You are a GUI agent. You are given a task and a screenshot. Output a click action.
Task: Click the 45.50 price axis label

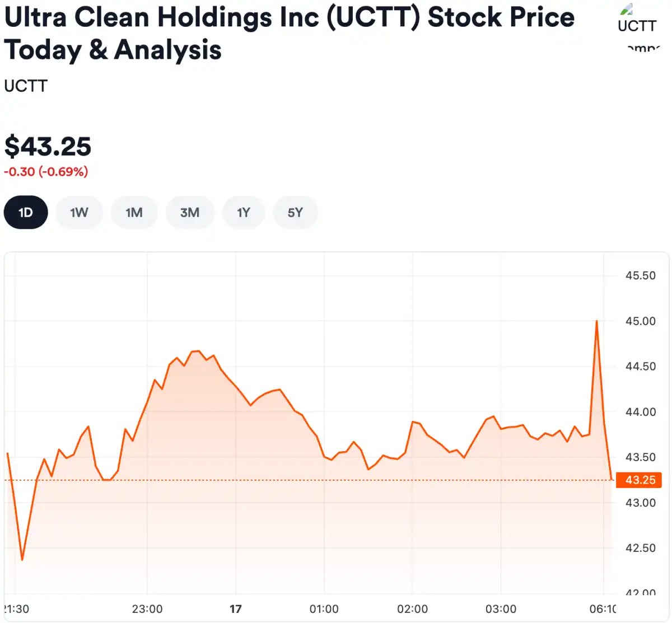(x=640, y=275)
